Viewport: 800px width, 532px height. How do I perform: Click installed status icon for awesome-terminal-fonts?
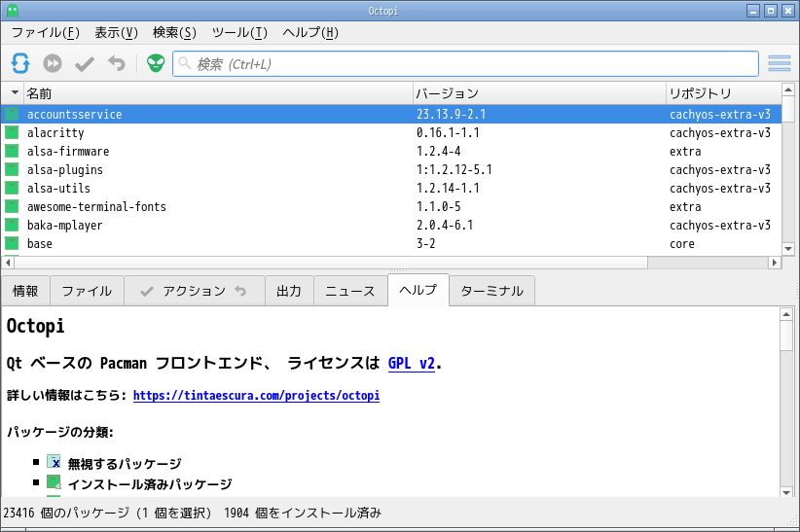(12, 206)
